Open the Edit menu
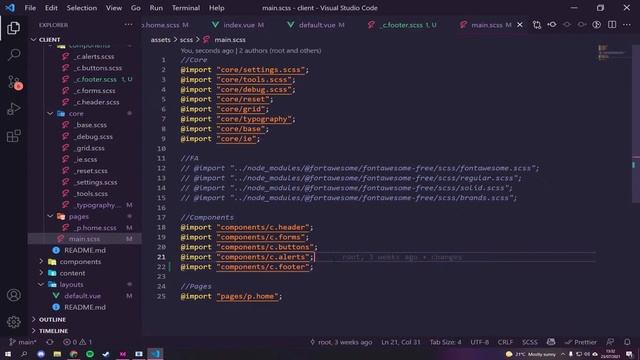 coord(51,8)
